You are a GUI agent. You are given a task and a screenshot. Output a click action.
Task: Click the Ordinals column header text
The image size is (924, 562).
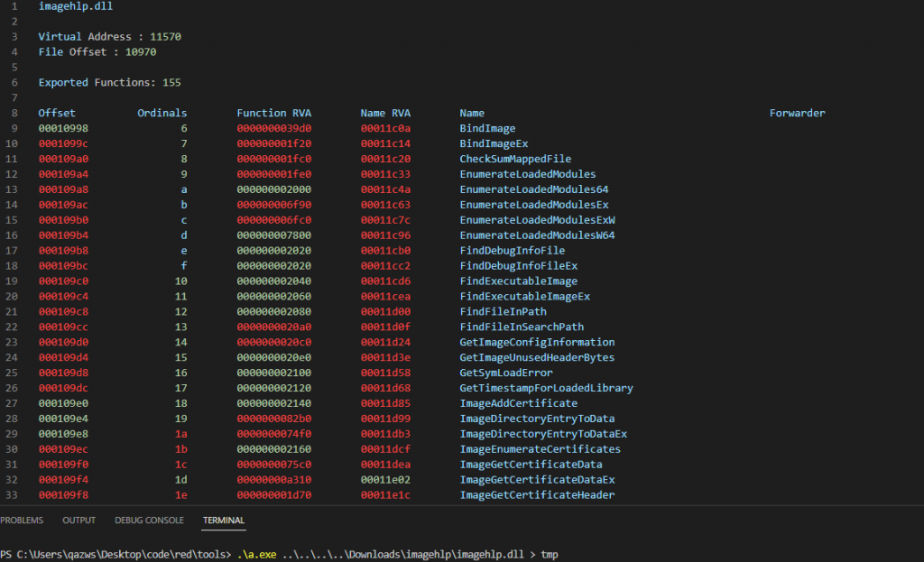pos(162,113)
